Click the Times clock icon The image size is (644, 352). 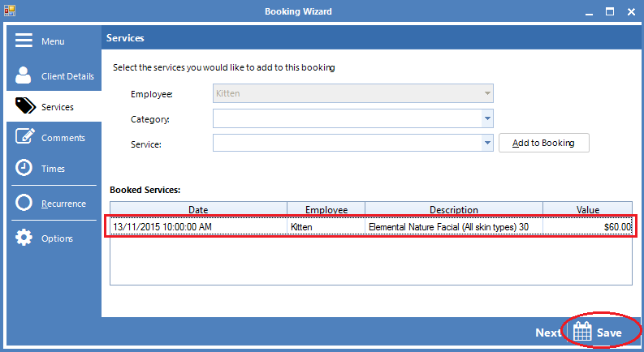(x=24, y=168)
